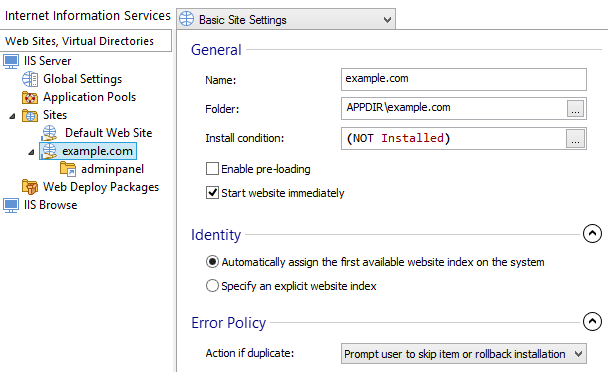Click the Error Policy section heading
This screenshot has height=372, width=608.
click(228, 323)
